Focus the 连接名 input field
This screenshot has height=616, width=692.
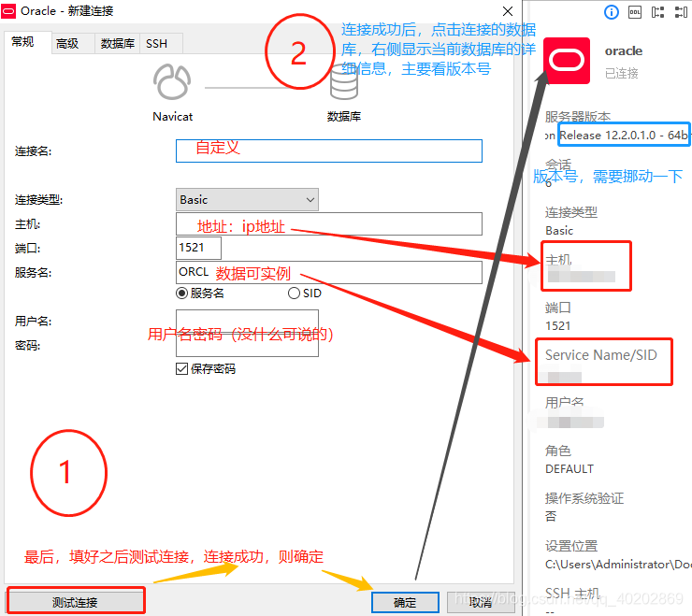(x=329, y=150)
